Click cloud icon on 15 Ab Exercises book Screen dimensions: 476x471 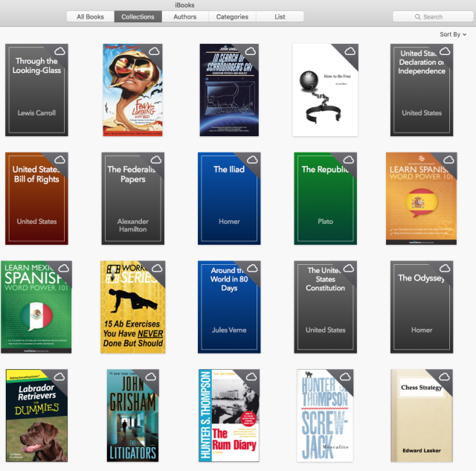[157, 268]
